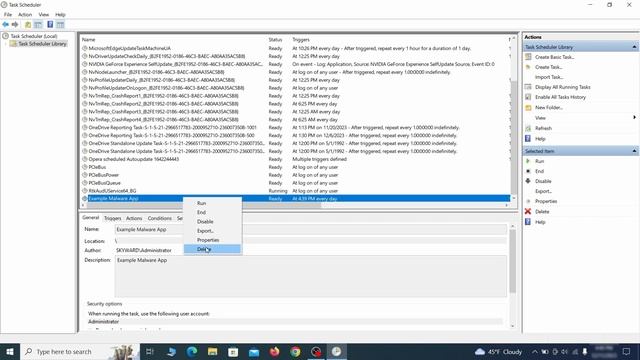This screenshot has height=360, width=640.
Task: Switch to the Actions tab in details
Action: tap(134, 218)
